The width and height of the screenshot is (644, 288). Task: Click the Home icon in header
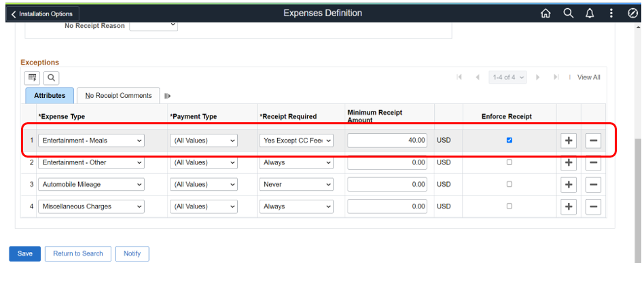(x=545, y=14)
